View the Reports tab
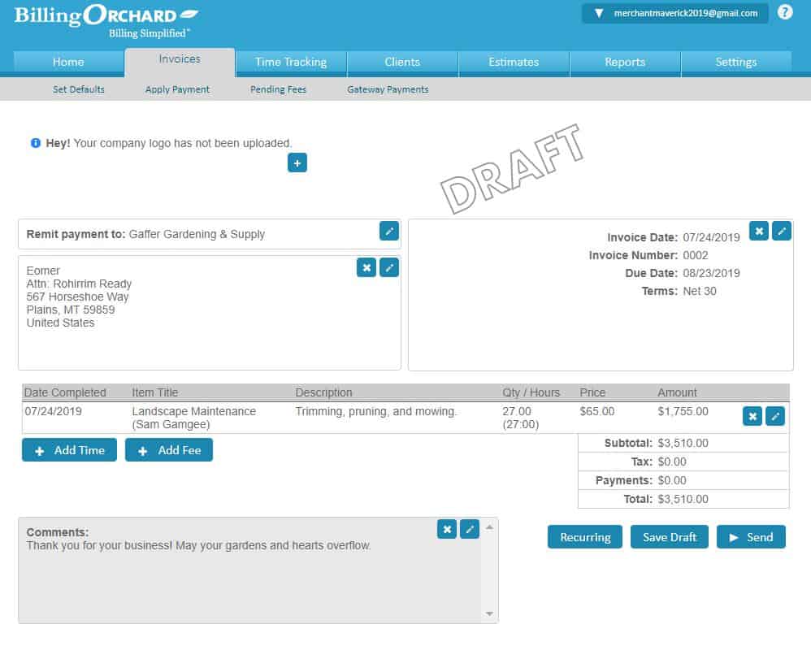This screenshot has height=672, width=811. click(625, 62)
